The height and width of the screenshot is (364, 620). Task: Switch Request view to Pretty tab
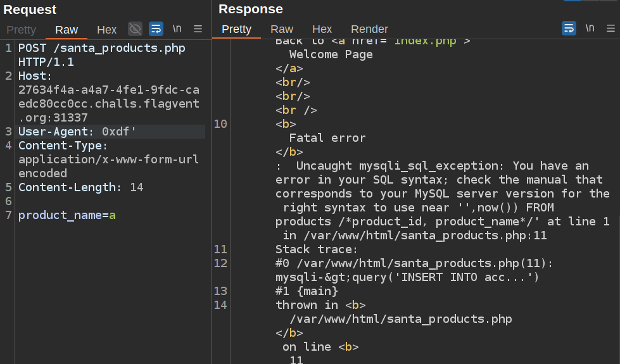(x=22, y=30)
